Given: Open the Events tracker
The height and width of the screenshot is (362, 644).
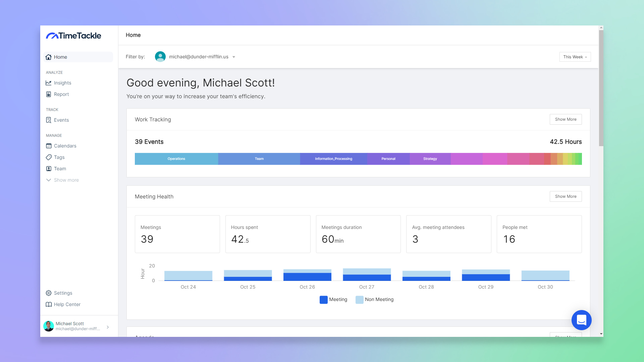Looking at the screenshot, I should [49, 120].
